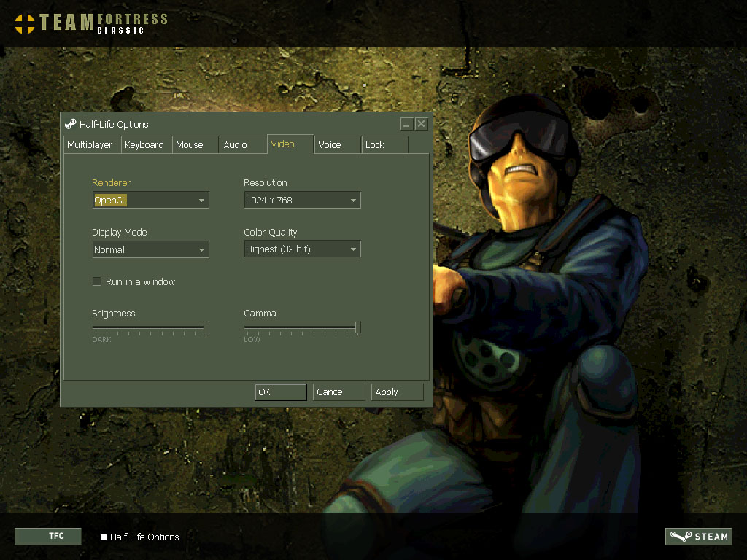Viewport: 747px width, 560px height.
Task: Enable the Run in a window checkbox
Action: [97, 281]
